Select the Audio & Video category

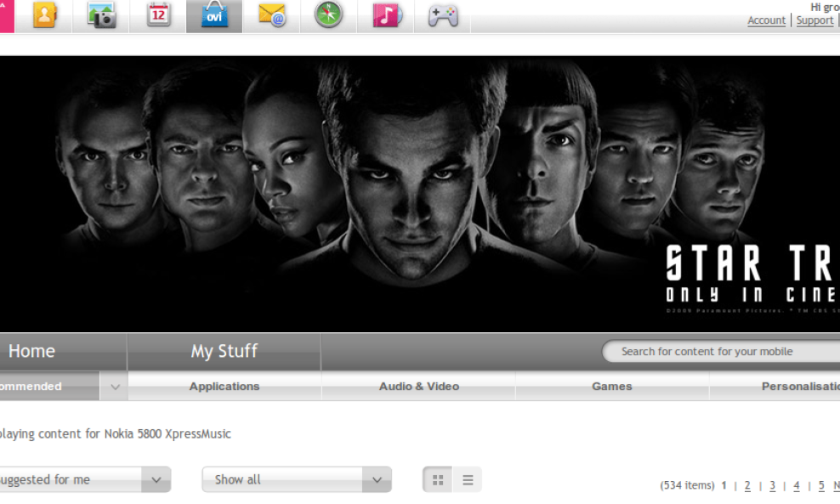(419, 386)
